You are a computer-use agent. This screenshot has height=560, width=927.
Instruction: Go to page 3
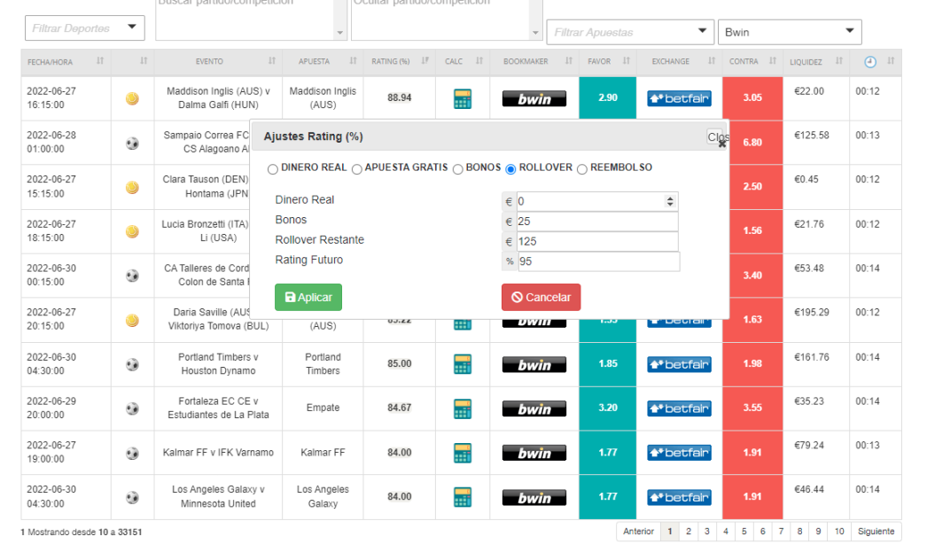click(706, 531)
